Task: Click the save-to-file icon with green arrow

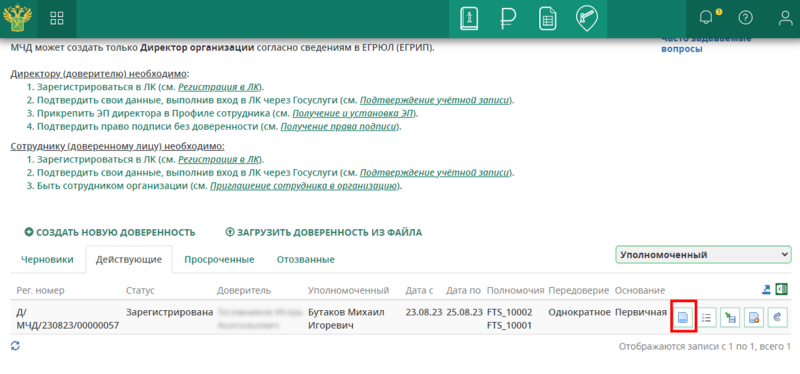Action: click(x=730, y=317)
